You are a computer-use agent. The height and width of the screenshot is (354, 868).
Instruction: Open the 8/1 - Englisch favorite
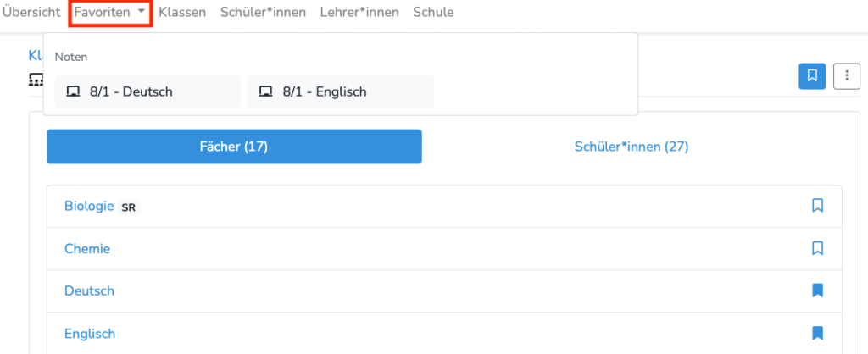[x=341, y=91]
